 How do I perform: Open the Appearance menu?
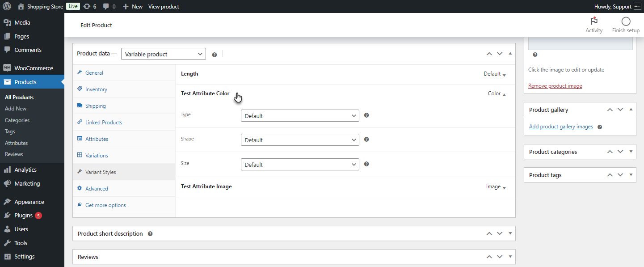(x=32, y=202)
